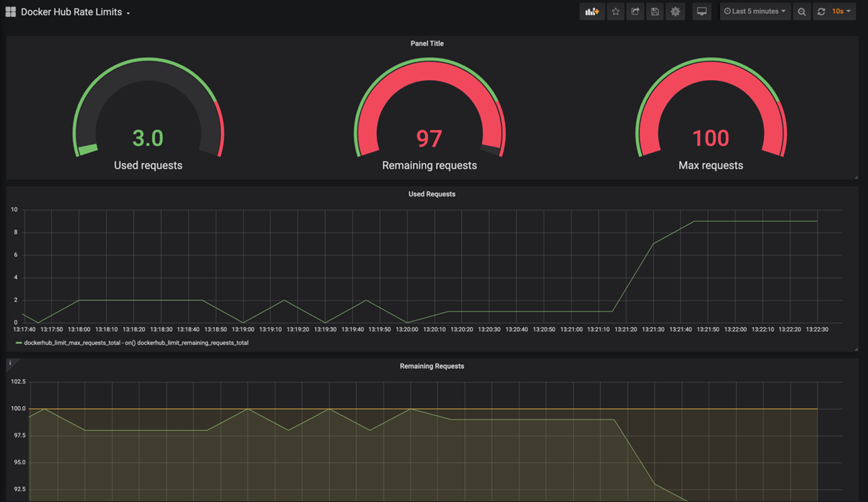Open the Last 5 minutes time picker
The height and width of the screenshot is (502, 868).
coord(755,11)
